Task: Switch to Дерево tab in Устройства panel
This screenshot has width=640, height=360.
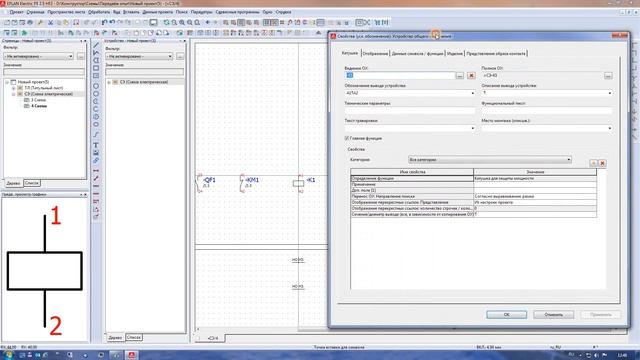Action: tap(116, 338)
